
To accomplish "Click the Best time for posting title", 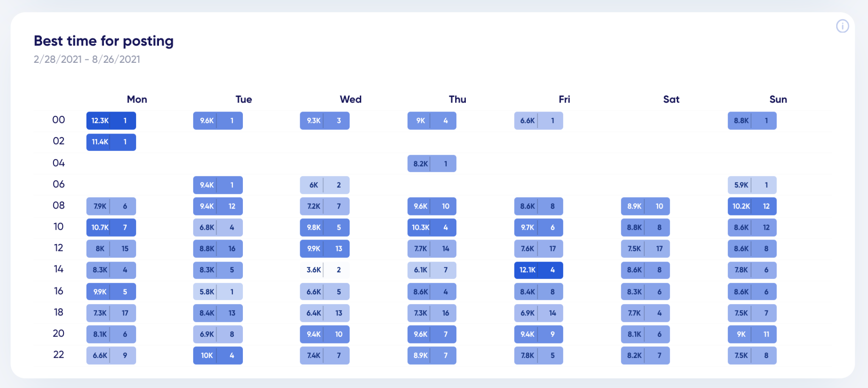I will [x=104, y=41].
